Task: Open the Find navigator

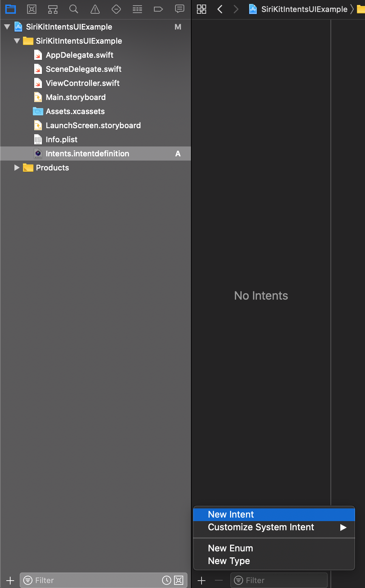Action: [74, 9]
